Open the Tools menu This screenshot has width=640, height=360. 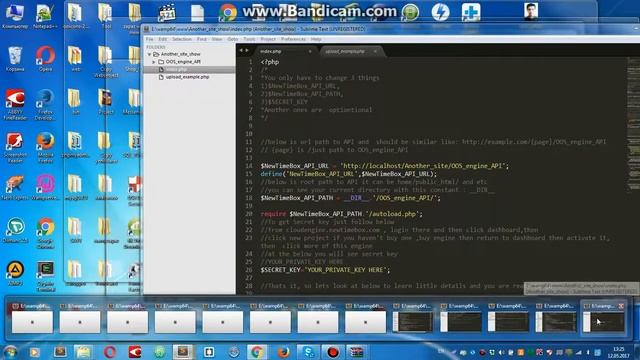pyautogui.click(x=249, y=39)
